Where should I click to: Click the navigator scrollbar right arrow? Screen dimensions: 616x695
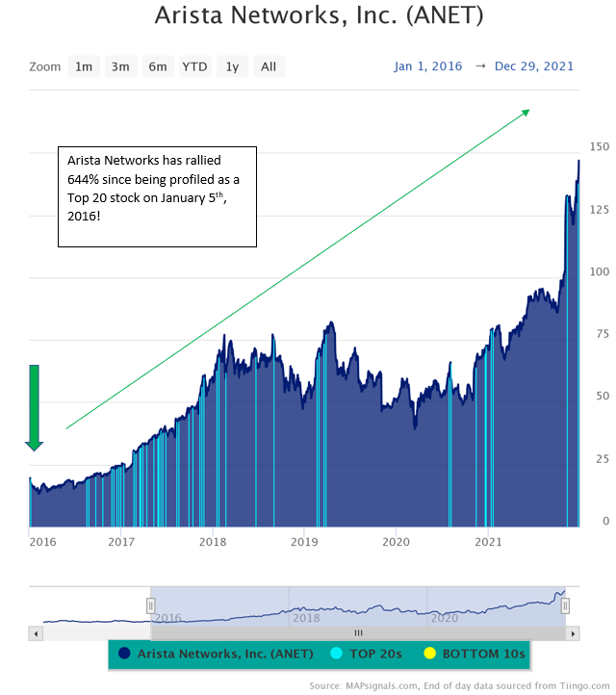573,633
